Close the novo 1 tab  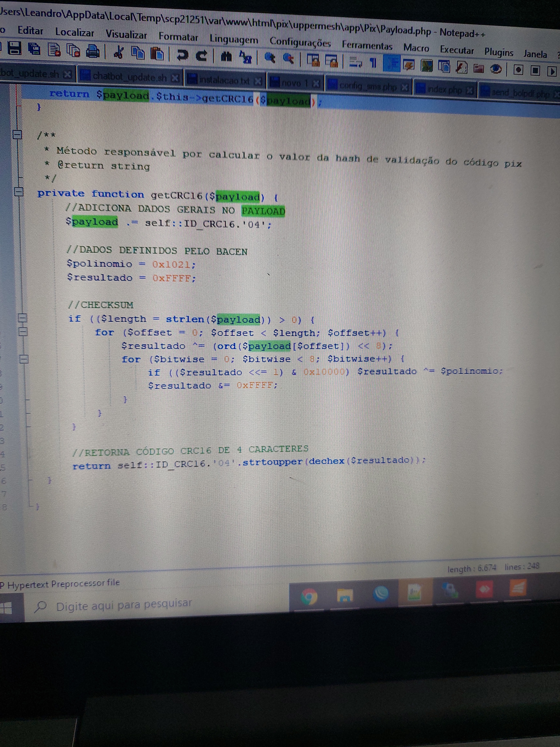pos(316,84)
